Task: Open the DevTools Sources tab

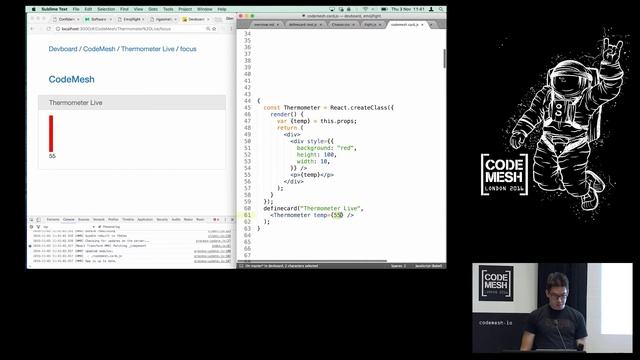Action: (84, 220)
